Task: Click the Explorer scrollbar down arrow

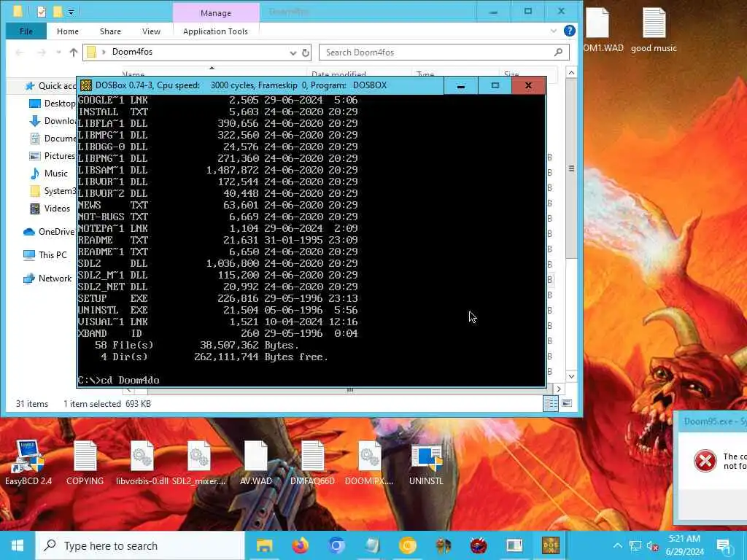Action: 572,376
